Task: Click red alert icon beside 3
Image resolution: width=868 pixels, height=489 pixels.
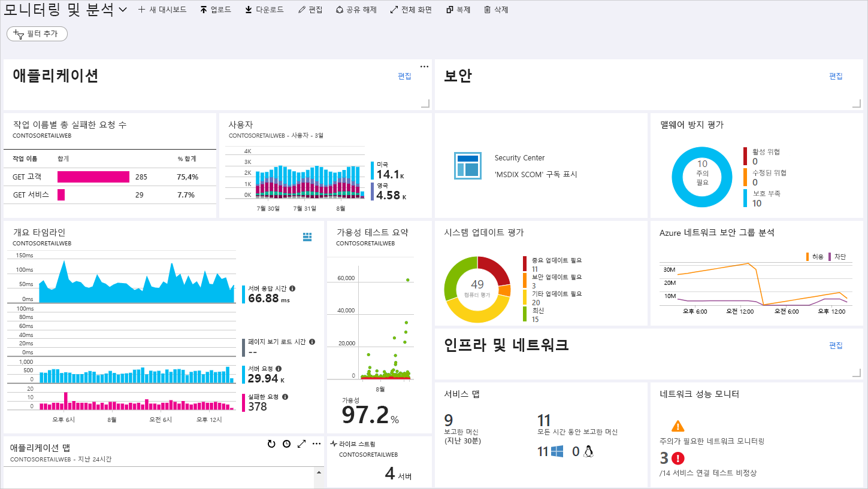Action: 678,458
